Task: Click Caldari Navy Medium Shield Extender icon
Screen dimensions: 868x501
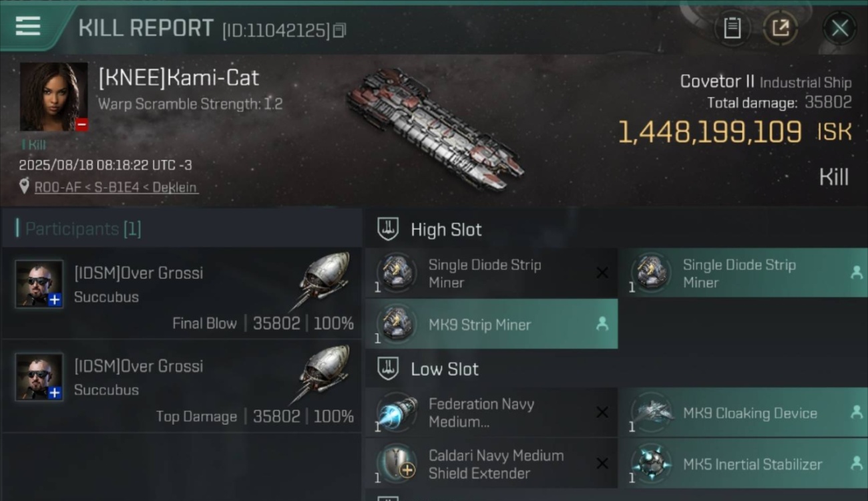Action: coord(397,464)
